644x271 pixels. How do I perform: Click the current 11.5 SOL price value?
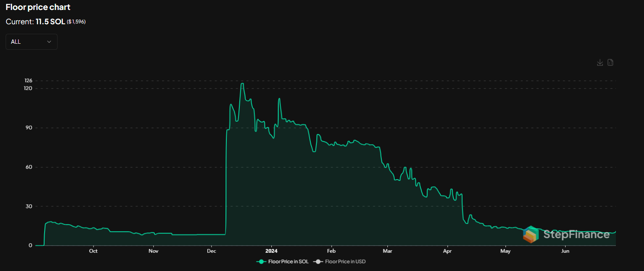click(50, 21)
